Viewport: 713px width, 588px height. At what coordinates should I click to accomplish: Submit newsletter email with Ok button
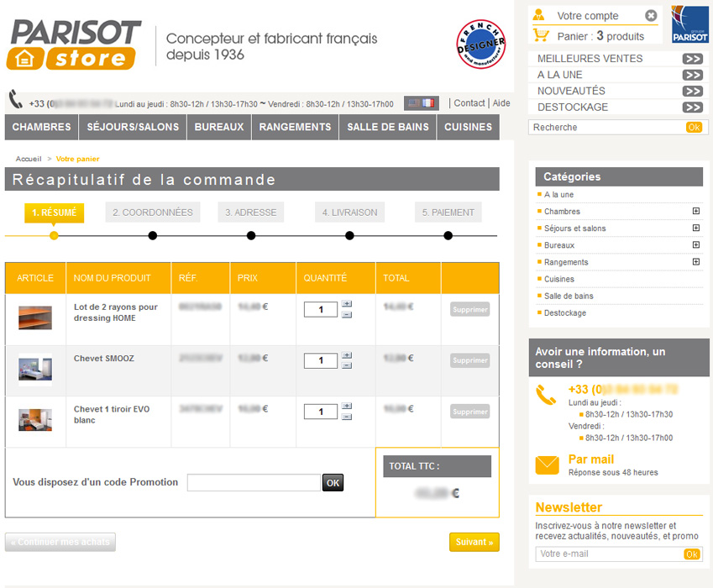692,554
